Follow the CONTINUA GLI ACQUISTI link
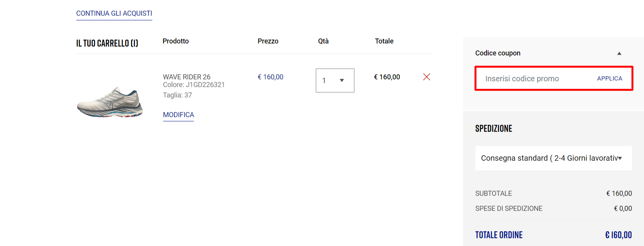The image size is (644, 246). click(x=114, y=13)
